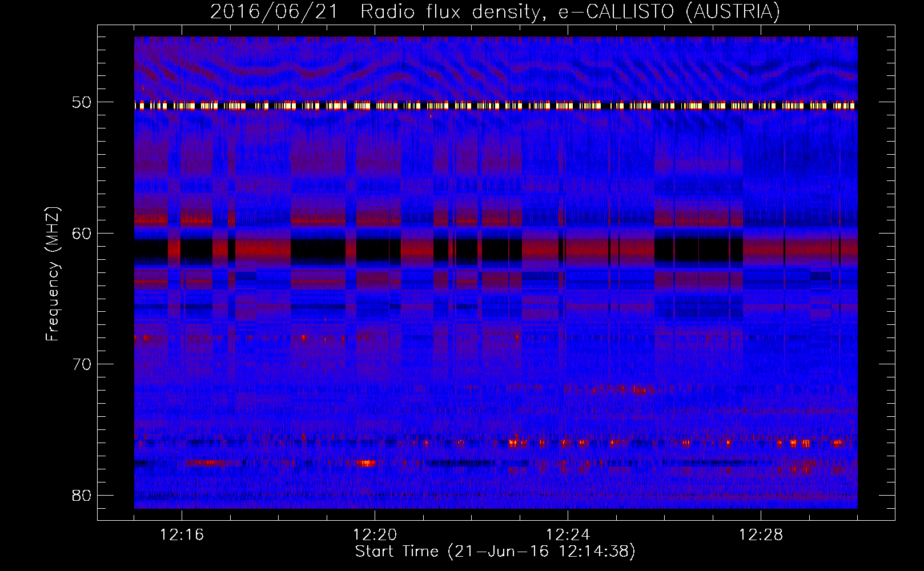924x571 pixels.
Task: Click the 12:16 time tick label
Action: pos(182,535)
